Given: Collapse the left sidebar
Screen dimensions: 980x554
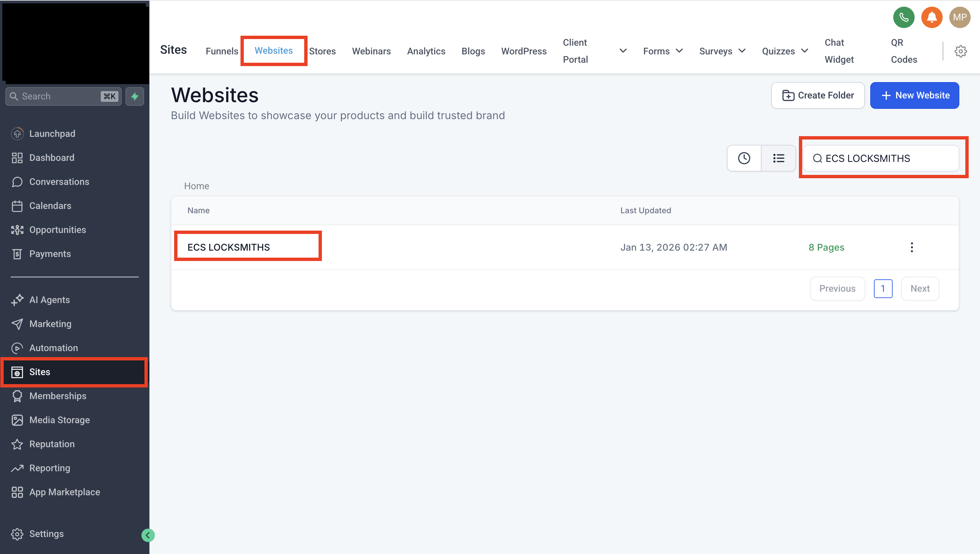Looking at the screenshot, I should click(x=148, y=535).
